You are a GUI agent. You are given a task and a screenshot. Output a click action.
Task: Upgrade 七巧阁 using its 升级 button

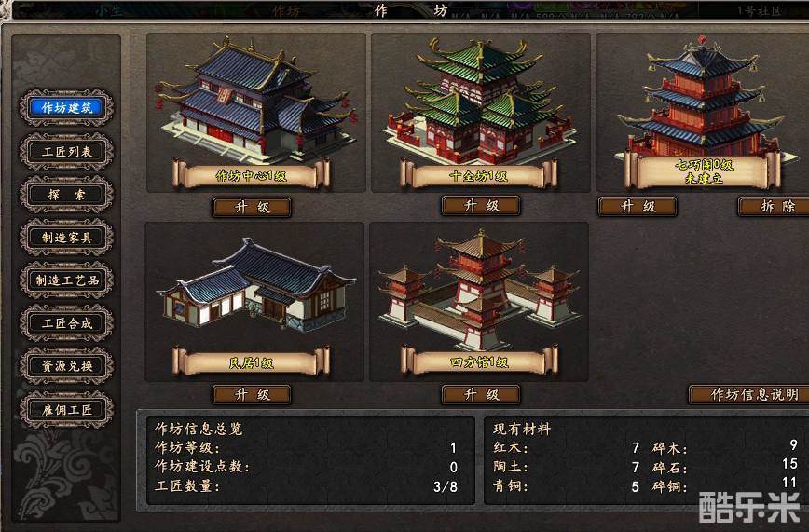click(638, 207)
